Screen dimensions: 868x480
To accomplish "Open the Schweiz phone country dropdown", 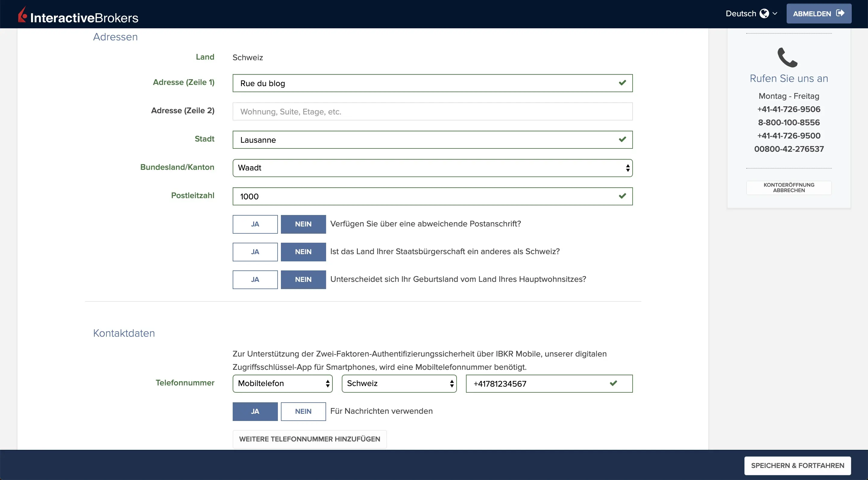I will pyautogui.click(x=399, y=383).
